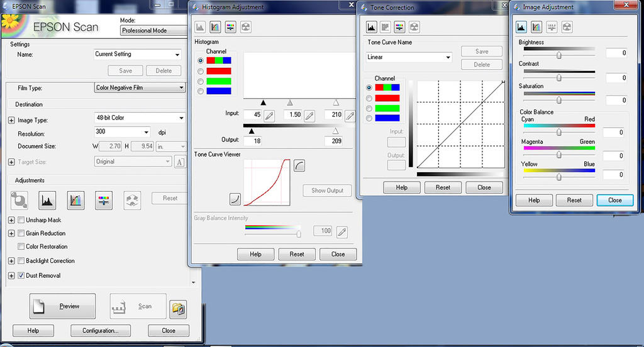
Task: Open Tone Correction icon in Adjustments row
Action: click(75, 201)
